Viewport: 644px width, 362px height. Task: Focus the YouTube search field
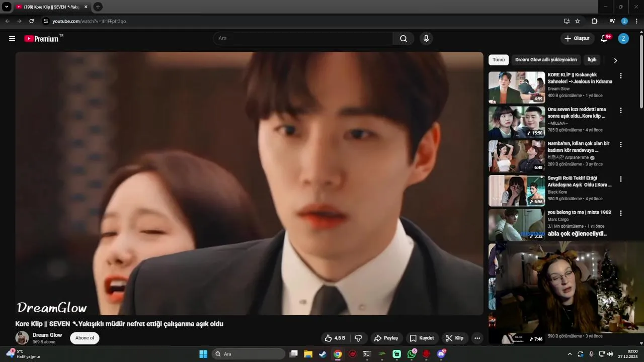(303, 39)
